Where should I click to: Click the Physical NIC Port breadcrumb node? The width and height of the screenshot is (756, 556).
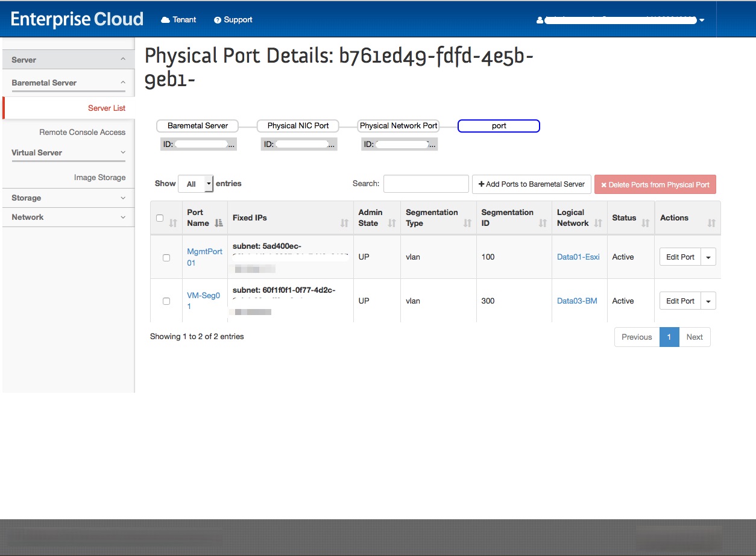click(298, 126)
